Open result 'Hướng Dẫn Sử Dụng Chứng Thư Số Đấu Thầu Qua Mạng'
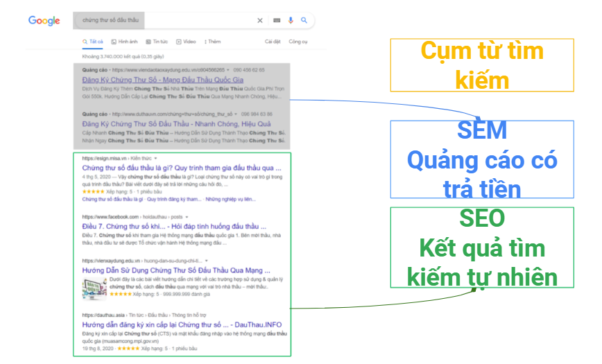The height and width of the screenshot is (364, 602). [x=176, y=270]
